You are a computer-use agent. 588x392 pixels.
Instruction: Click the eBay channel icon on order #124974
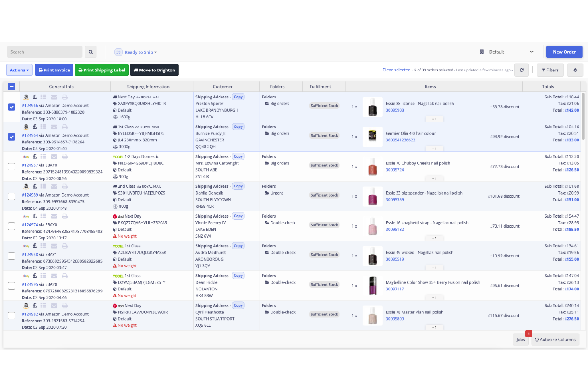click(x=26, y=216)
